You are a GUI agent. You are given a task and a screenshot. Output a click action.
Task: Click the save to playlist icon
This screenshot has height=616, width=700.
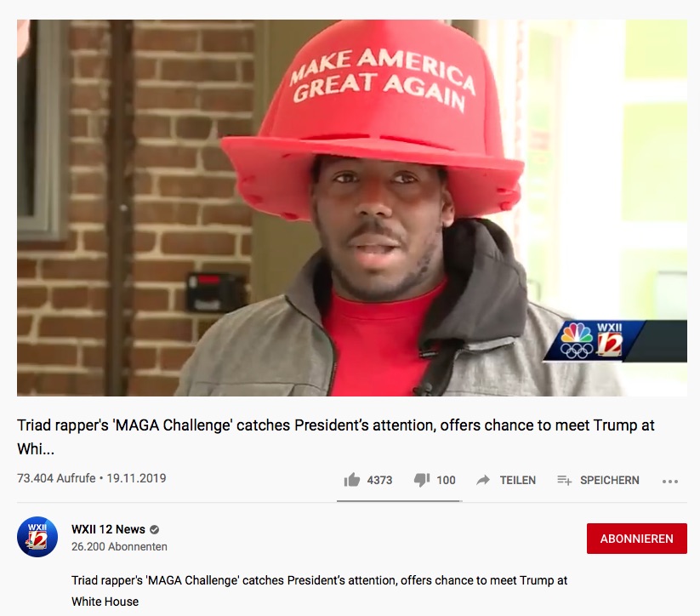[x=564, y=480]
